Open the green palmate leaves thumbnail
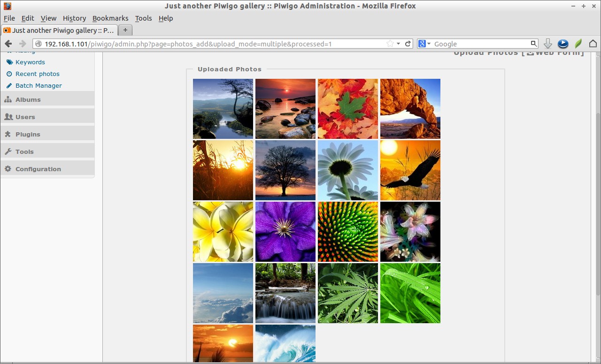601x364 pixels. 348,293
